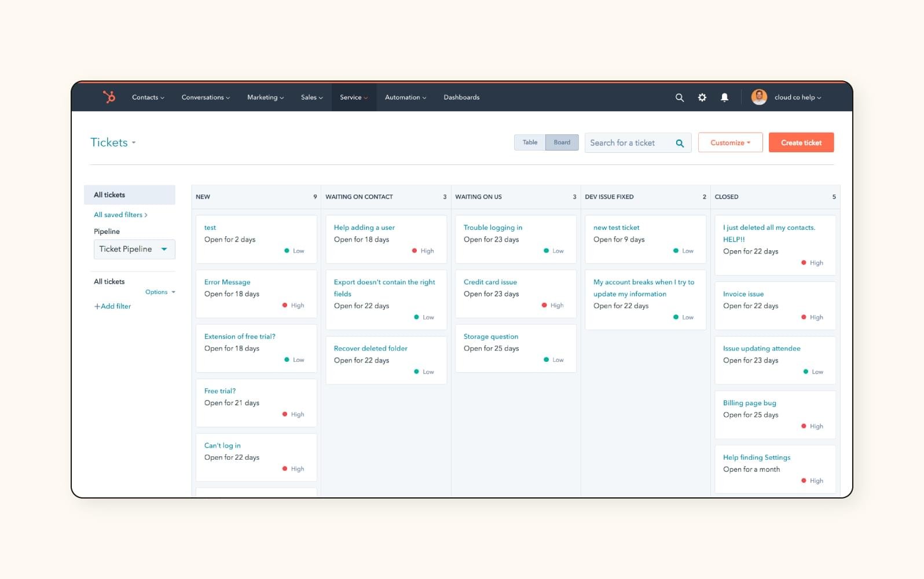Open the Conversations menu
Viewport: 924px width, 579px height.
pyautogui.click(x=206, y=97)
